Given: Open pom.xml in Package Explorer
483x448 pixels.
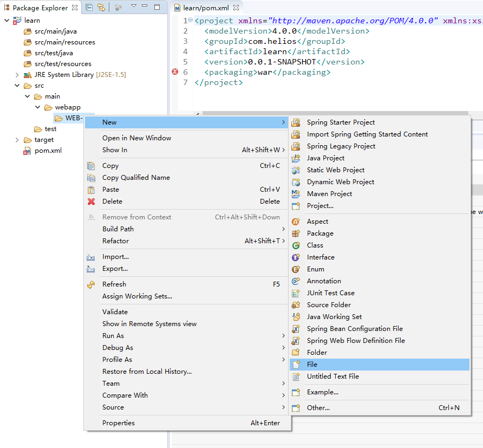Looking at the screenshot, I should [x=43, y=151].
